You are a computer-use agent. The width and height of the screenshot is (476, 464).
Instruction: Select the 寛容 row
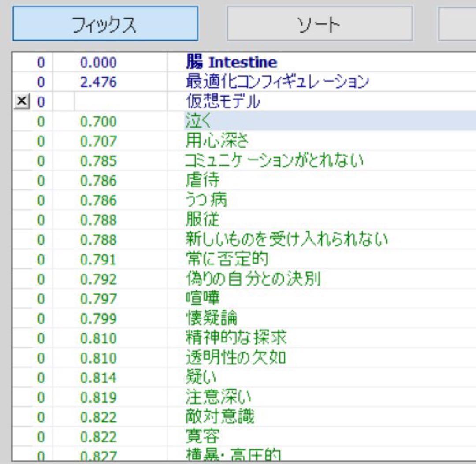202,437
